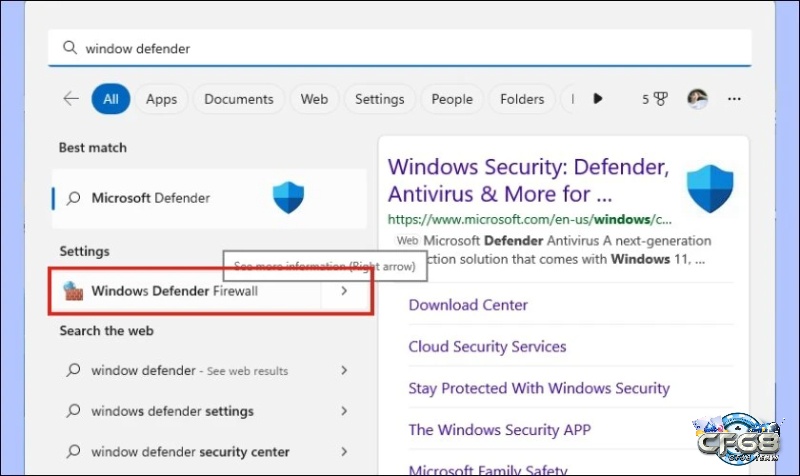Screen dimensions: 800x476
Task: Open 'The Windows Security APP' link
Action: coord(499,430)
